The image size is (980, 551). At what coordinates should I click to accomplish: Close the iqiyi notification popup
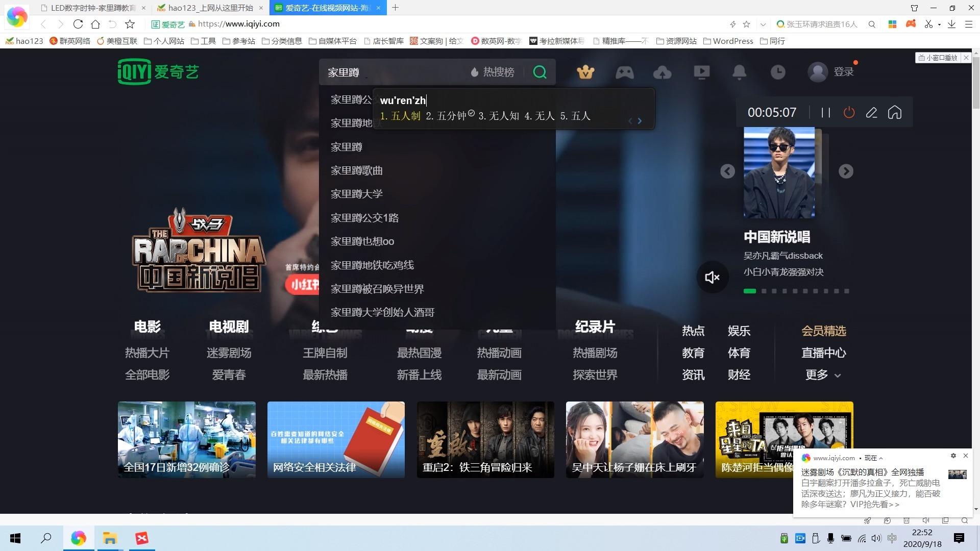[965, 456]
